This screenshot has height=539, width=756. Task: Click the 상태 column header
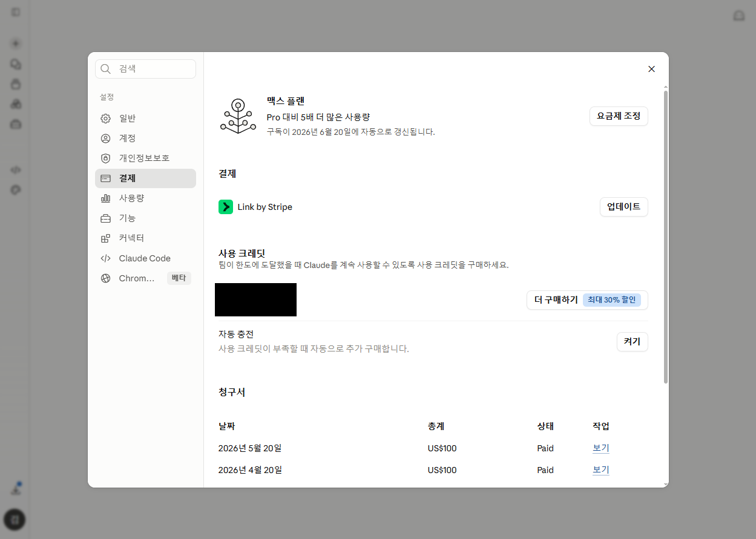click(545, 426)
